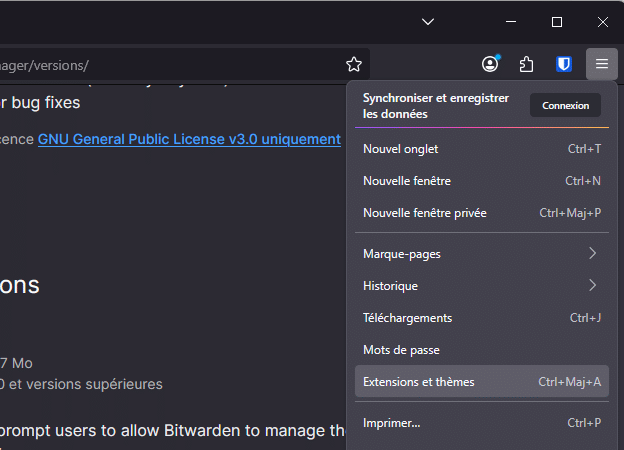The width and height of the screenshot is (624, 450).
Task: Minimize the Firefox window
Action: coord(511,21)
